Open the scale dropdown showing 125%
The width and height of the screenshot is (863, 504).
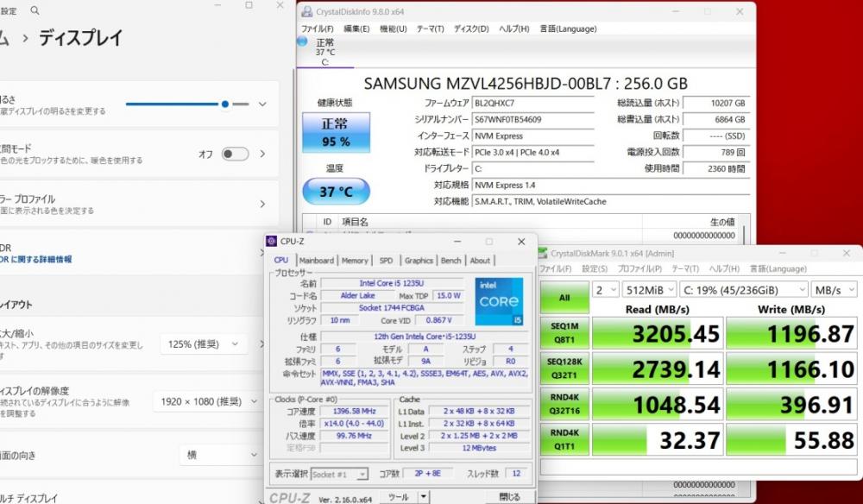(204, 344)
